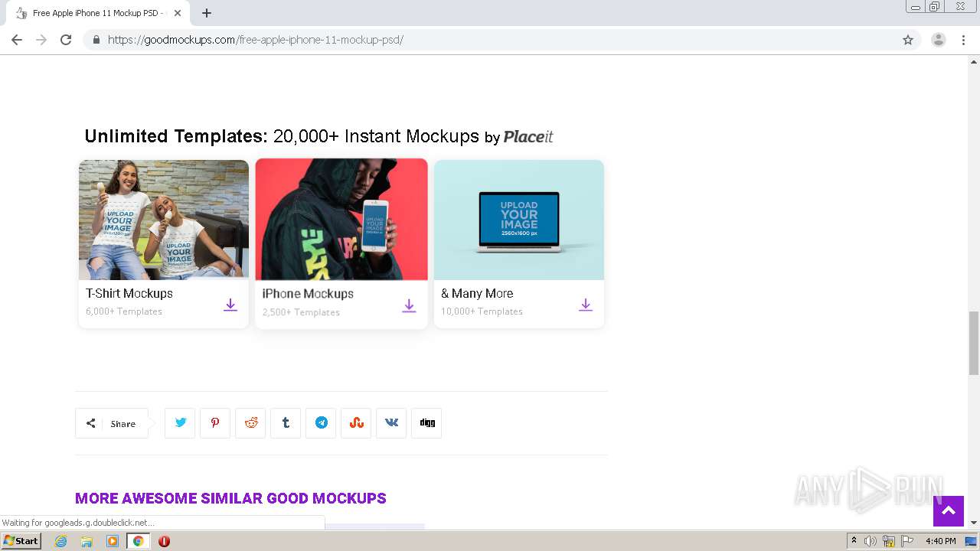Click the page vertical scrollbar thumb
Viewport: 980px width, 551px height.
click(x=974, y=343)
